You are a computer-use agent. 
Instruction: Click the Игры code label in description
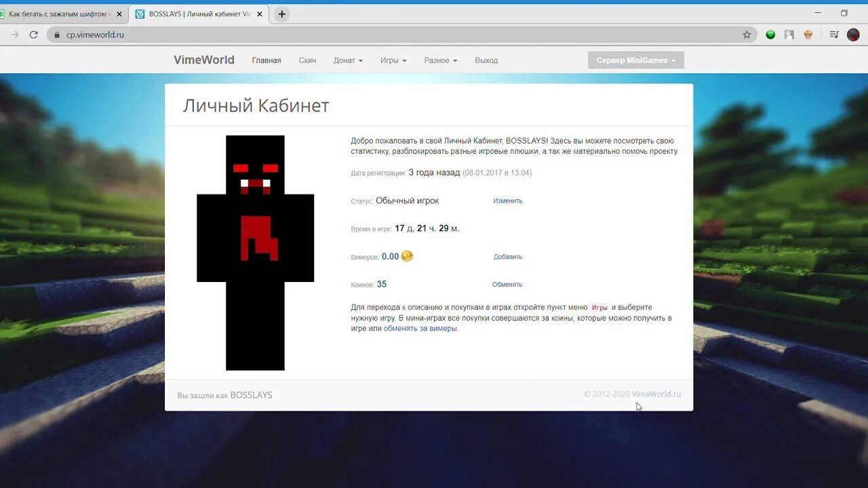599,308
